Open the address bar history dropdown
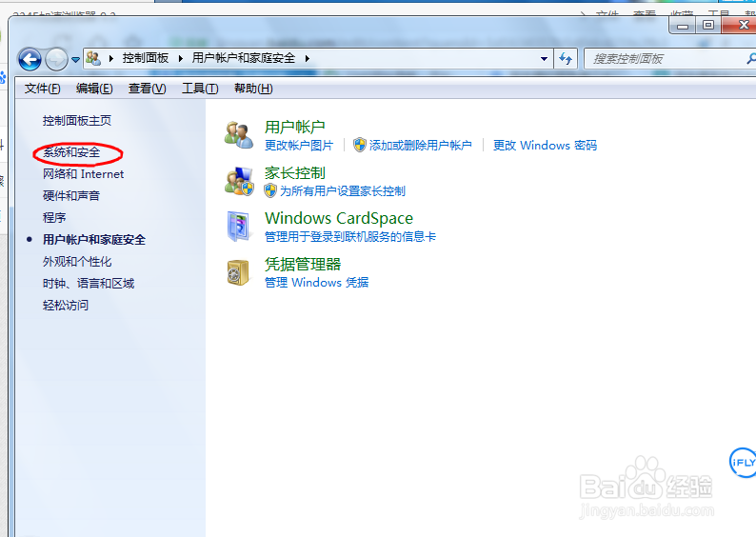The image size is (756, 537). coord(544,59)
